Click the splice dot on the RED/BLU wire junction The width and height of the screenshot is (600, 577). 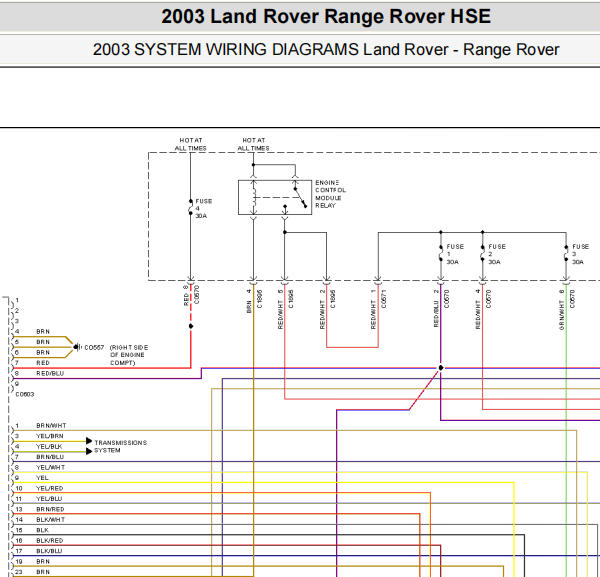(441, 368)
